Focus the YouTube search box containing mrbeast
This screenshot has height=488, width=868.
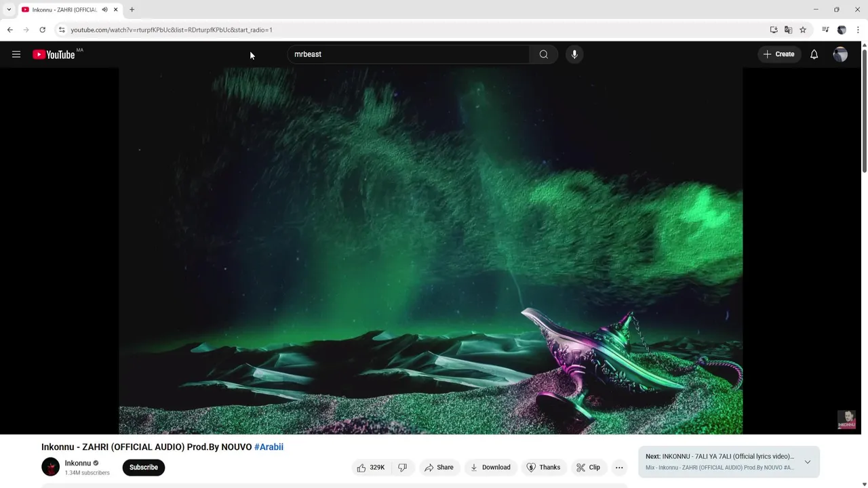(x=408, y=54)
